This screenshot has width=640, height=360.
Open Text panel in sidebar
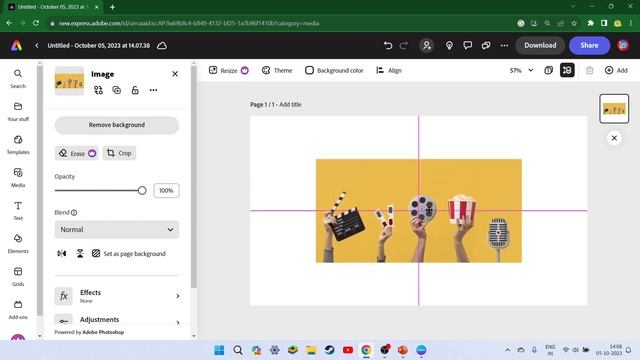point(18,211)
